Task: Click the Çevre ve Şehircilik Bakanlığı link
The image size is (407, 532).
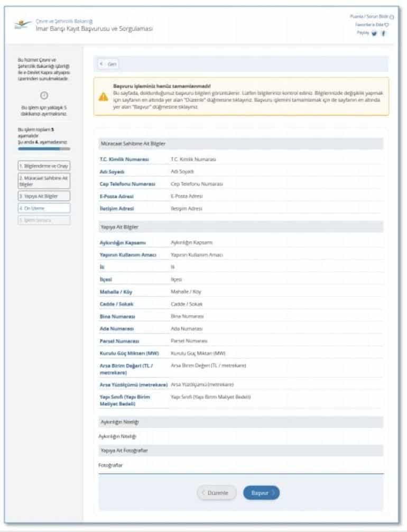Action: pos(60,21)
